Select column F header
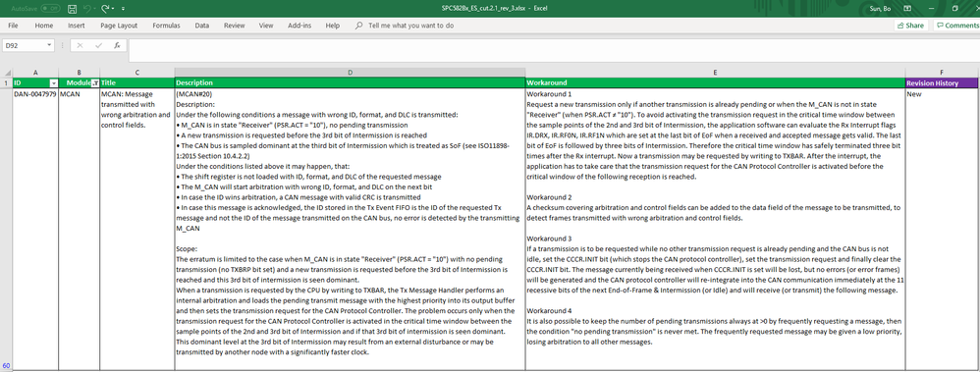Image resolution: width=980 pixels, height=372 pixels. pyautogui.click(x=942, y=73)
